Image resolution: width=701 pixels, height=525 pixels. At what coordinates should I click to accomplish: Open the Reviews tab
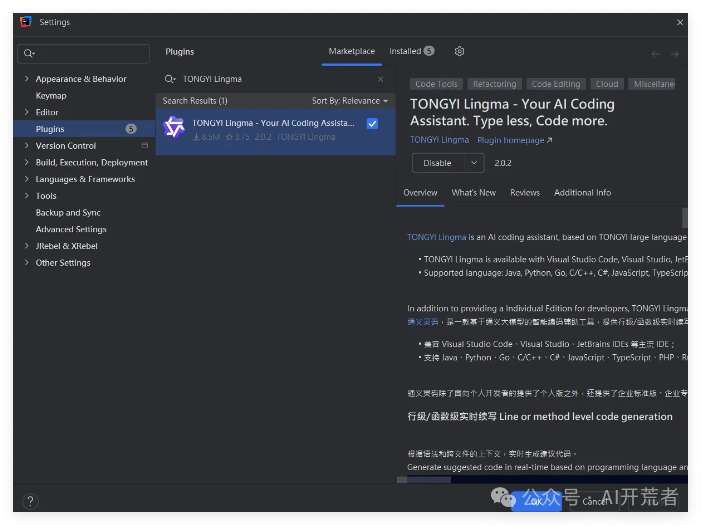525,193
